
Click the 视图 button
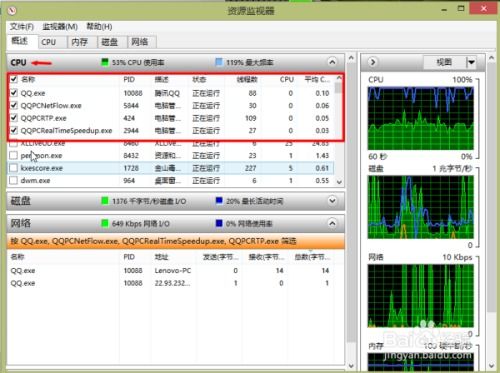click(445, 62)
